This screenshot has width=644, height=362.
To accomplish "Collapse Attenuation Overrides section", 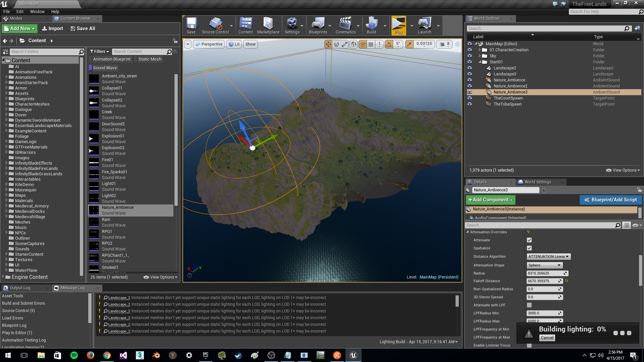I will coord(468,232).
